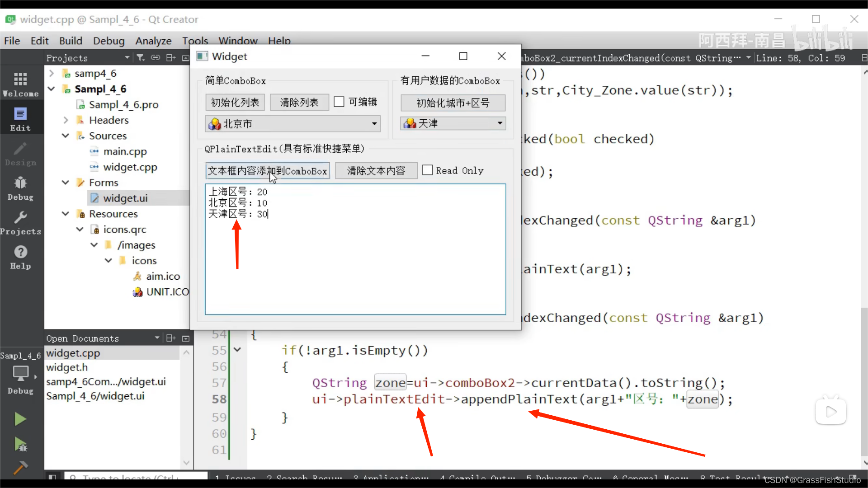868x488 pixels.
Task: Click the 清除文本内容 button
Action: pos(376,170)
